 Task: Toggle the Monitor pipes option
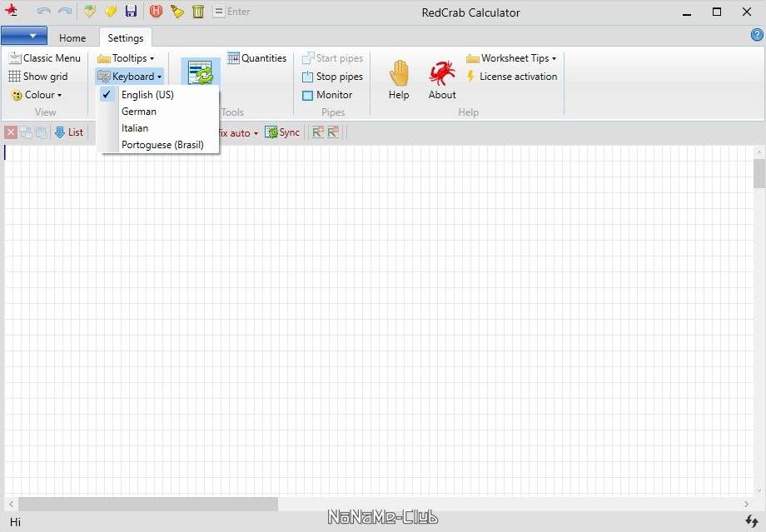pos(327,95)
